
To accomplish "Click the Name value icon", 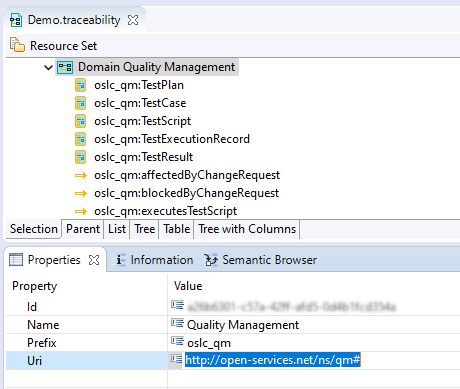I will pyautogui.click(x=177, y=323).
